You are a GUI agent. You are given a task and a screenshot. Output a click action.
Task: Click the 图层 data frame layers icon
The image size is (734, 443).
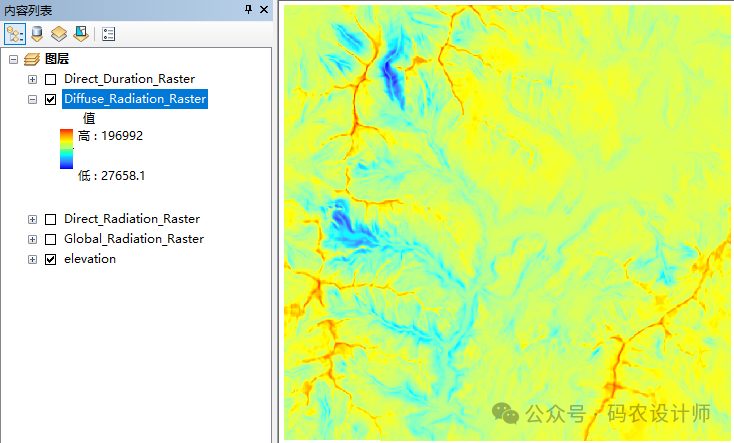tap(32, 59)
